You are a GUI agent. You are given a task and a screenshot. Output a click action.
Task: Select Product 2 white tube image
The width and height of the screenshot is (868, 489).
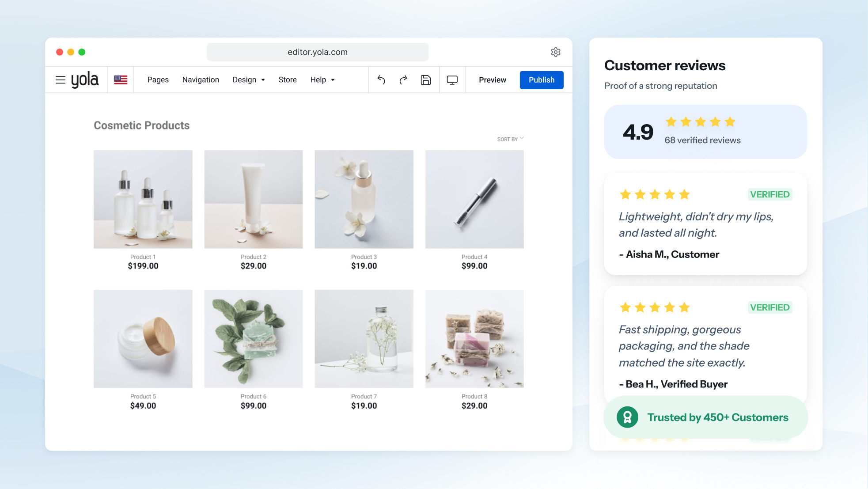(254, 199)
